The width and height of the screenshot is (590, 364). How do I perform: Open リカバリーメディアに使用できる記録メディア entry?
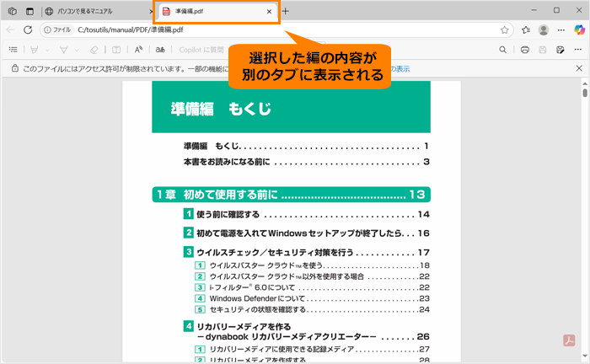click(312, 350)
